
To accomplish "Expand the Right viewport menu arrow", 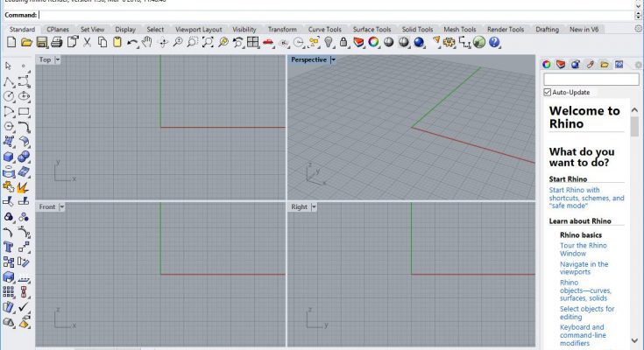I will pos(314,207).
